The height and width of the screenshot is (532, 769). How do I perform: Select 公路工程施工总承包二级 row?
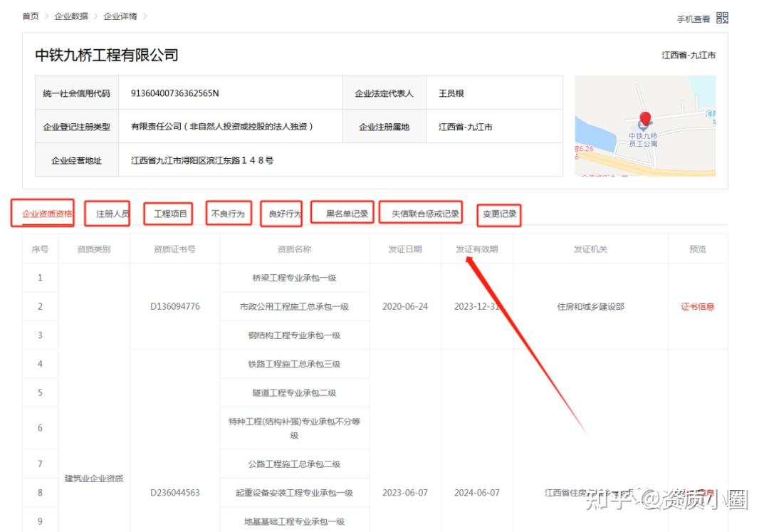[x=294, y=464]
